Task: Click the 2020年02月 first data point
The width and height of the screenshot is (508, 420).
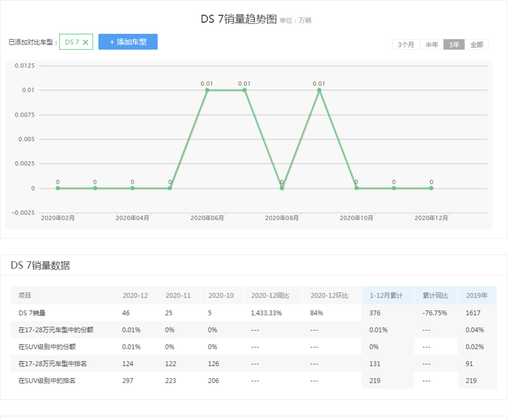Action: pos(58,188)
